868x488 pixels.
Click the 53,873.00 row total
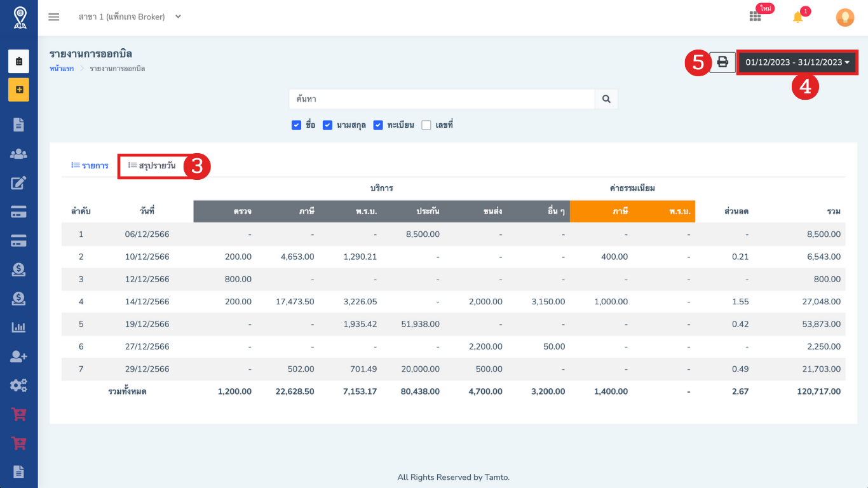pyautogui.click(x=821, y=324)
